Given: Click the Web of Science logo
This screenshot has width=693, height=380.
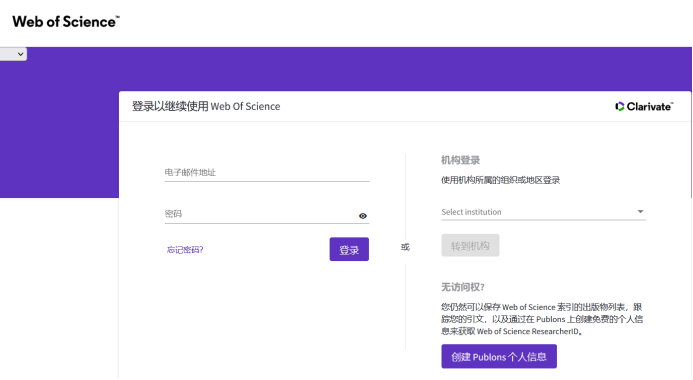Looking at the screenshot, I should (x=66, y=22).
